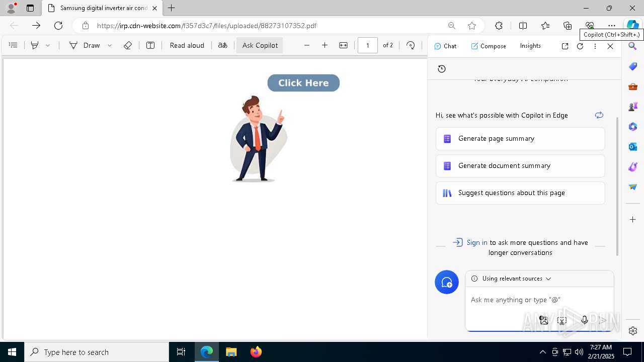The height and width of the screenshot is (362, 644).
Task: Open Copilot more options menu
Action: pyautogui.click(x=595, y=46)
